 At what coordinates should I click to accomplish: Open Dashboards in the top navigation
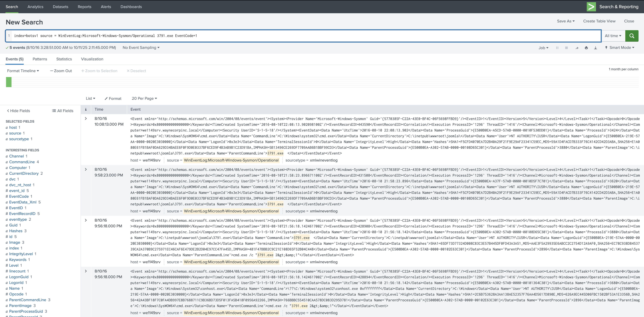click(x=131, y=7)
